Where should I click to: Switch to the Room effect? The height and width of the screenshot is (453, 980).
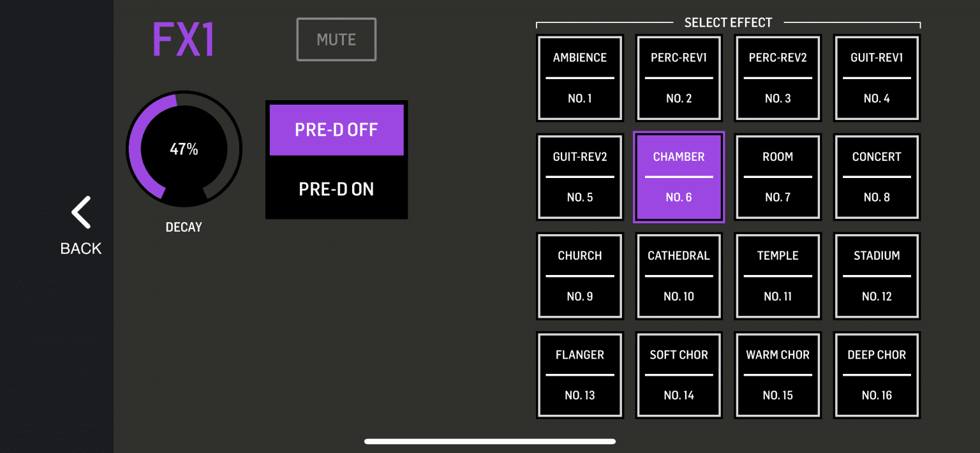coord(778,177)
